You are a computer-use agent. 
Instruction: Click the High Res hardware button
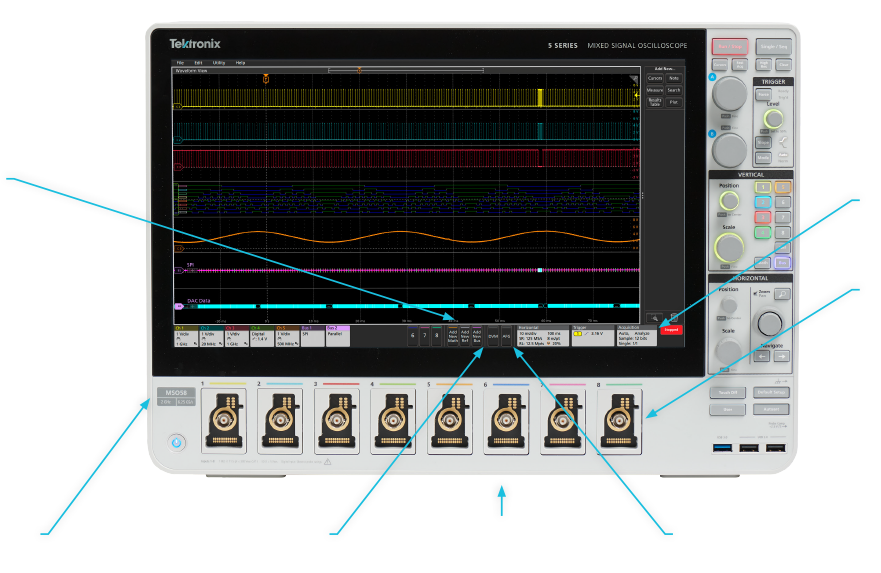pyautogui.click(x=764, y=65)
